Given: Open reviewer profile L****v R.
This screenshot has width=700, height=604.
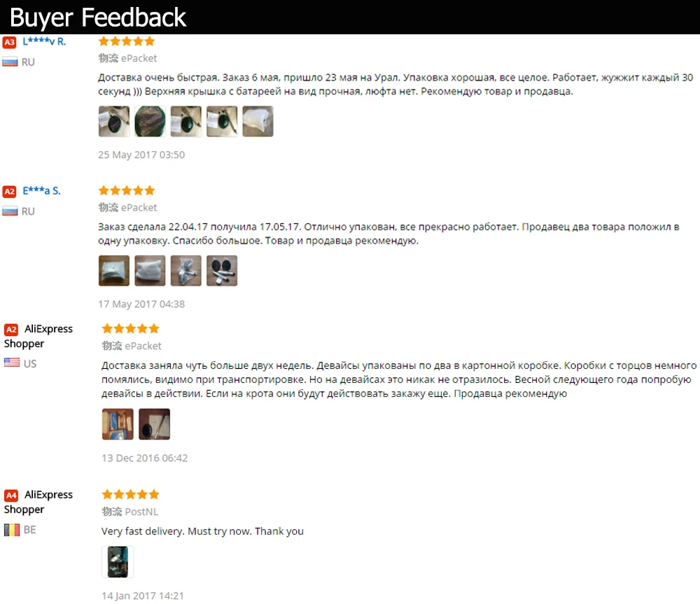Looking at the screenshot, I should (44, 41).
